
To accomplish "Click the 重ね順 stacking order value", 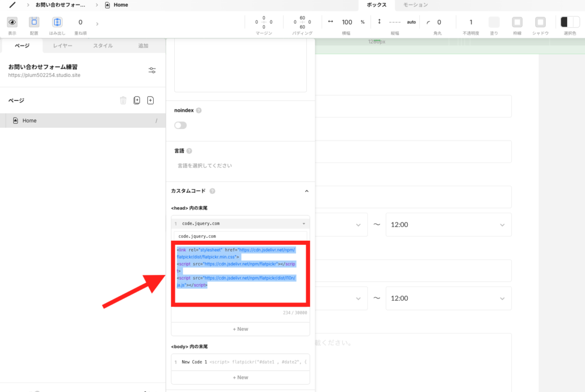I will coord(80,22).
